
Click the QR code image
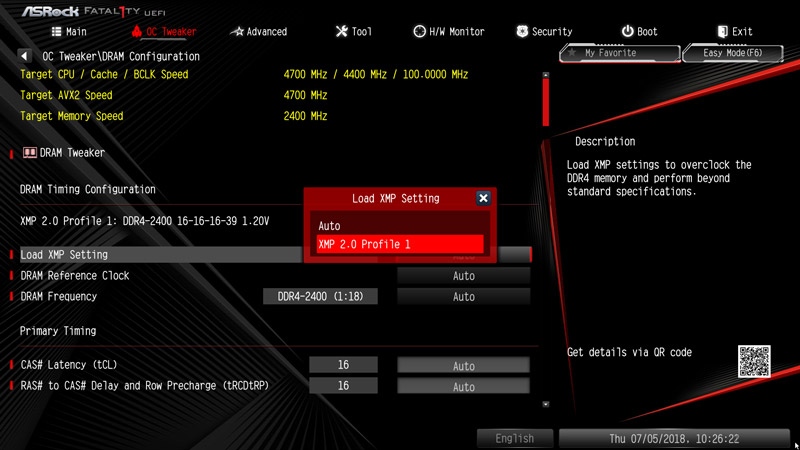pos(754,361)
